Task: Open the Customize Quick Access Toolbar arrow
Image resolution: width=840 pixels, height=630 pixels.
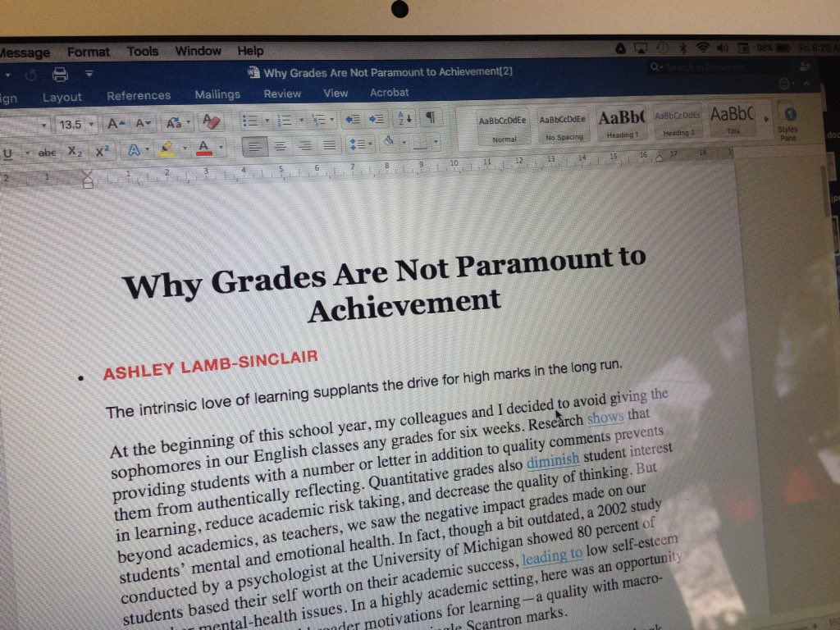Action: point(89,73)
